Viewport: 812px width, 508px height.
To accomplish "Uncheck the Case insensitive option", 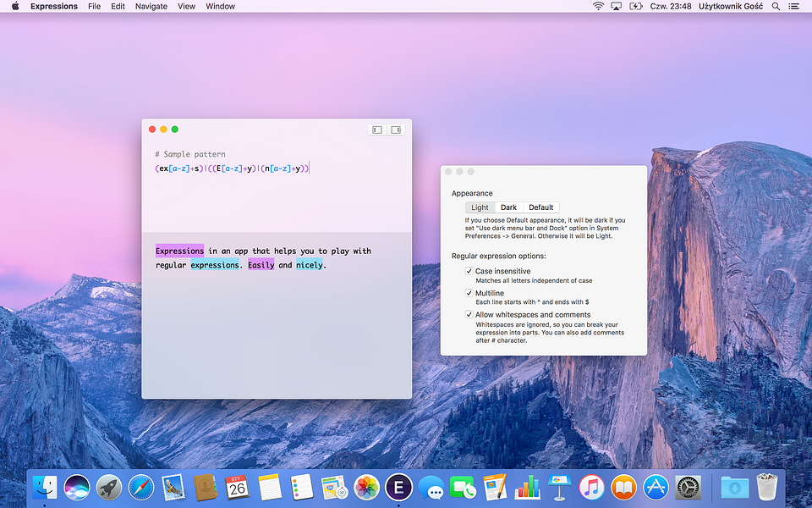I will (469, 271).
